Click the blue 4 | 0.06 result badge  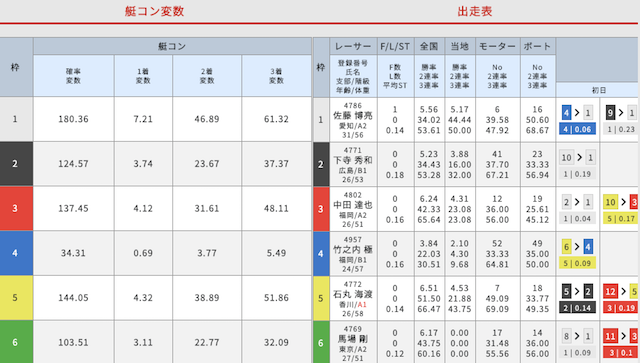(x=577, y=129)
